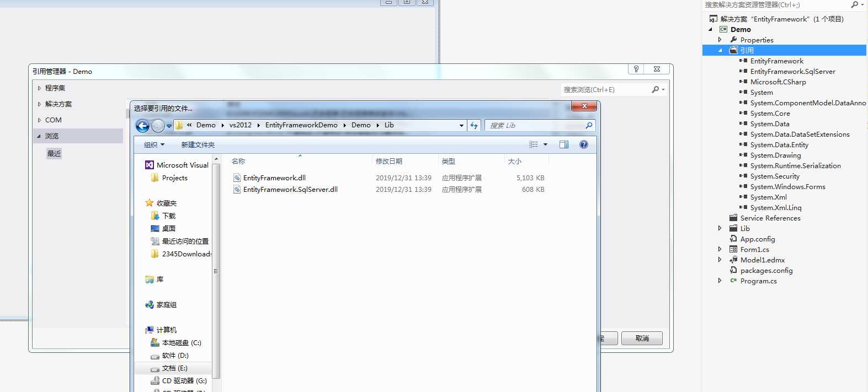This screenshot has width=868, height=392.
Task: Open CD 驱动器 (G:) drive
Action: tap(179, 380)
